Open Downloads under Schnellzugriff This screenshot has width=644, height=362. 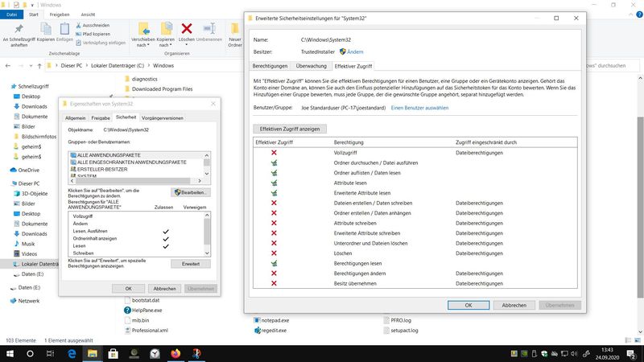34,107
